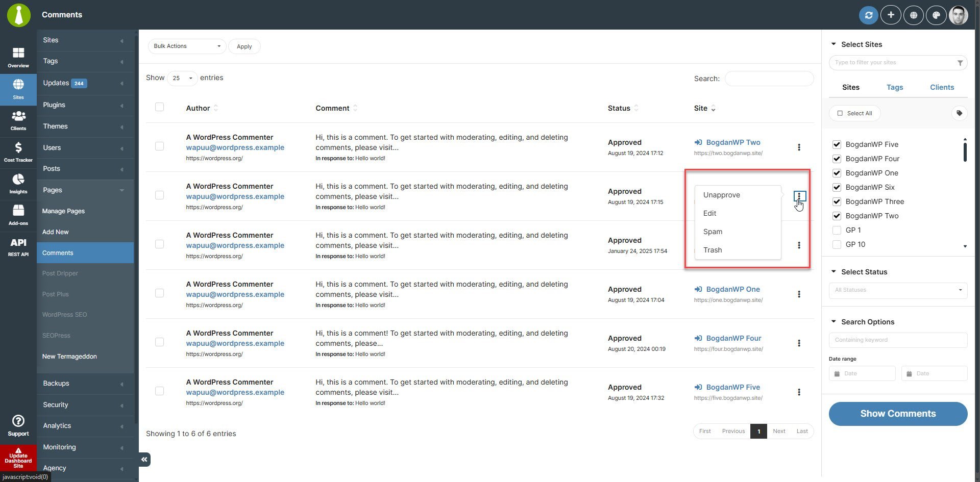Click the comments Search input field
Viewport: 980px width, 482px height.
pos(769,79)
